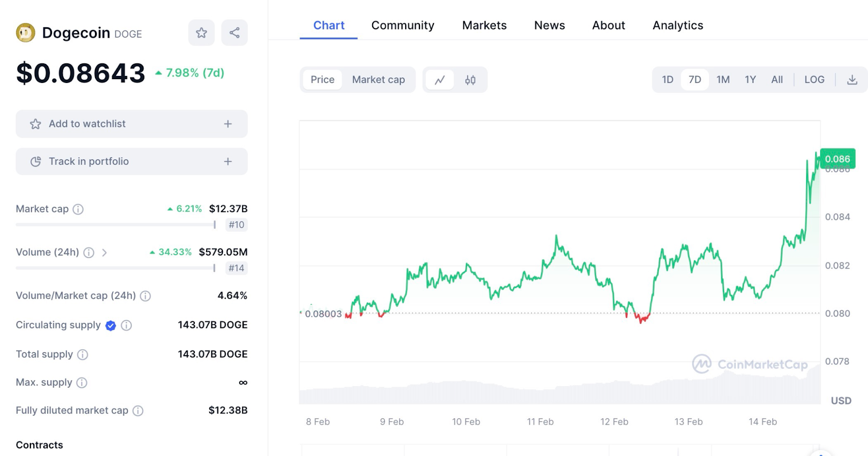868x456 pixels.
Task: Click the $12.38B fully diluted value
Action: pyautogui.click(x=228, y=410)
